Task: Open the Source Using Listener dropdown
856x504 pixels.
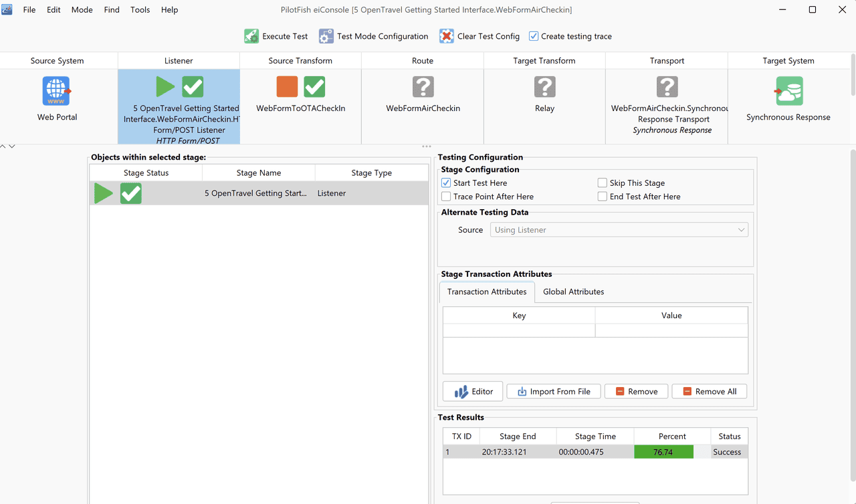Action: tap(619, 230)
